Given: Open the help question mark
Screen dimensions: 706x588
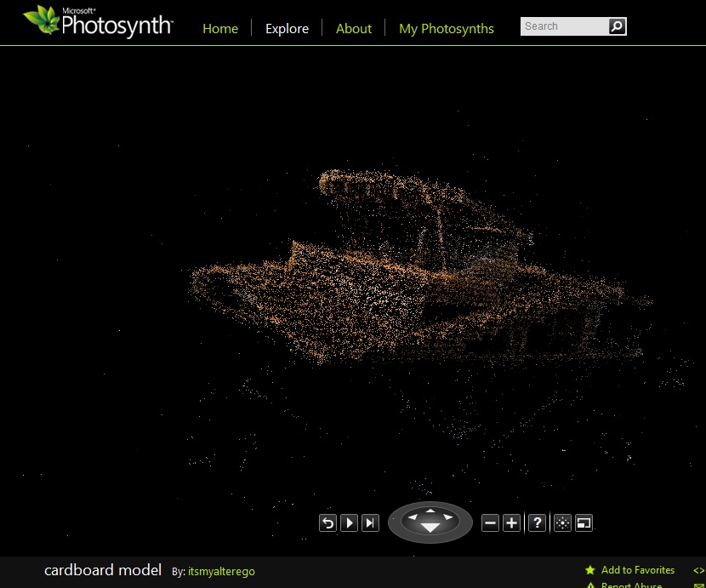Looking at the screenshot, I should coord(537,523).
